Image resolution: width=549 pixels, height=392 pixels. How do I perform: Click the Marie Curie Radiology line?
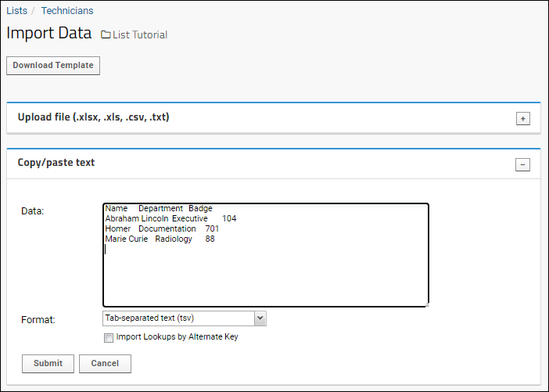tap(160, 239)
